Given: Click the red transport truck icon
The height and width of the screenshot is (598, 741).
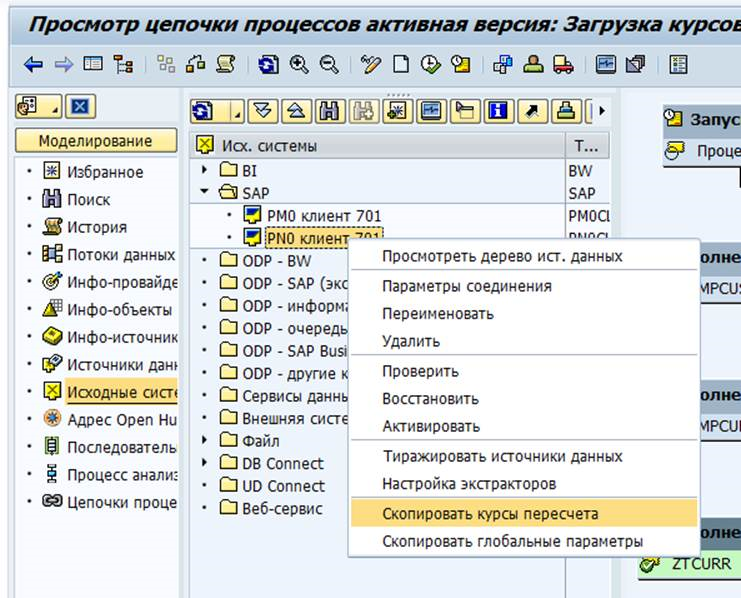Looking at the screenshot, I should 563,64.
